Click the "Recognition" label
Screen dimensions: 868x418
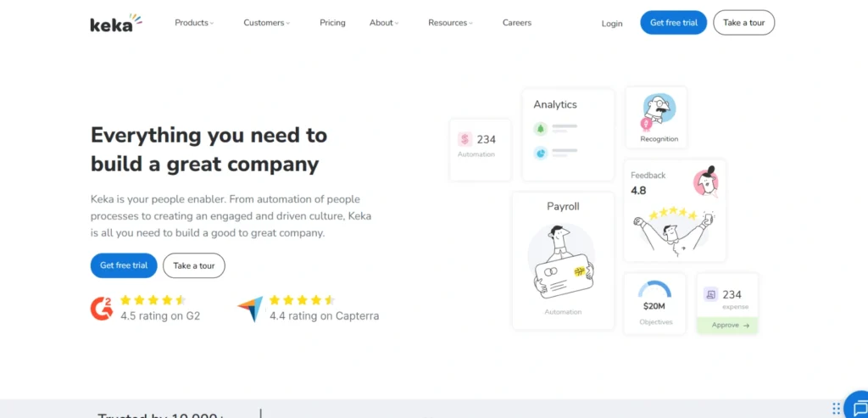(659, 139)
